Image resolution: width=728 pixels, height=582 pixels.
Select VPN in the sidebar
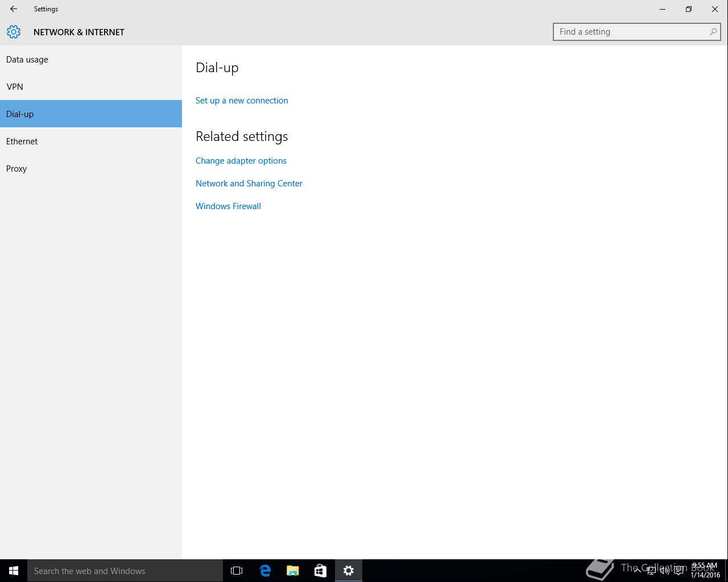pyautogui.click(x=91, y=86)
